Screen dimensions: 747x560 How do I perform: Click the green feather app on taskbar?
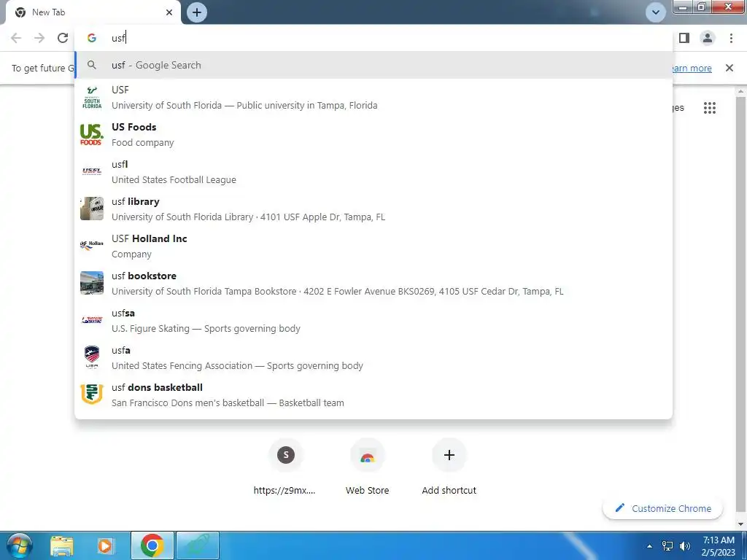click(x=198, y=545)
